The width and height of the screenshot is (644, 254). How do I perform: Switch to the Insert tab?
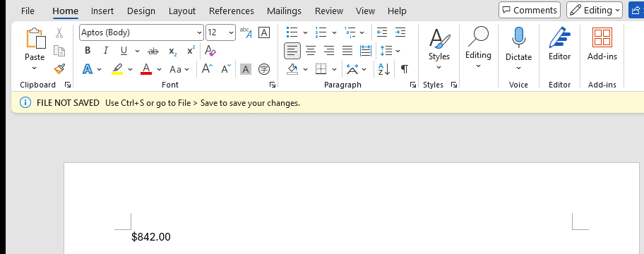[x=102, y=11]
